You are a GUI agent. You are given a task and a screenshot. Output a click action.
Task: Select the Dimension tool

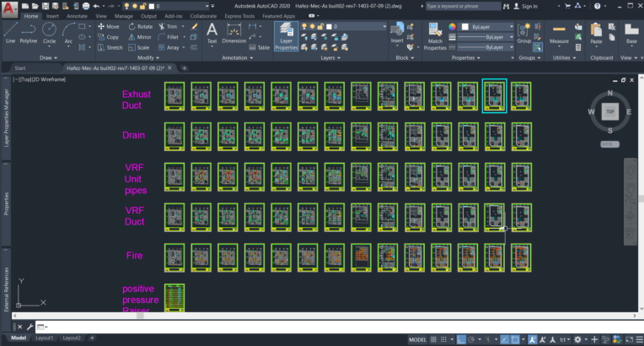(x=234, y=33)
